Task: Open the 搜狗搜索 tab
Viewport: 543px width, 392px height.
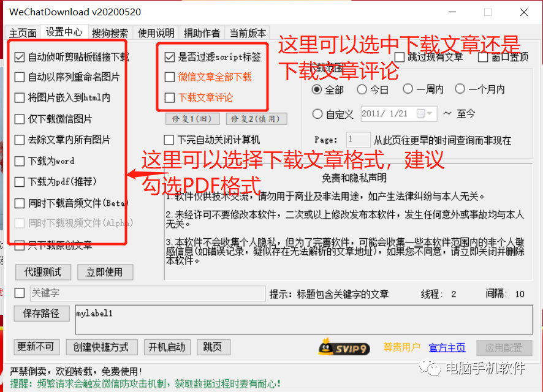Action: [110, 33]
